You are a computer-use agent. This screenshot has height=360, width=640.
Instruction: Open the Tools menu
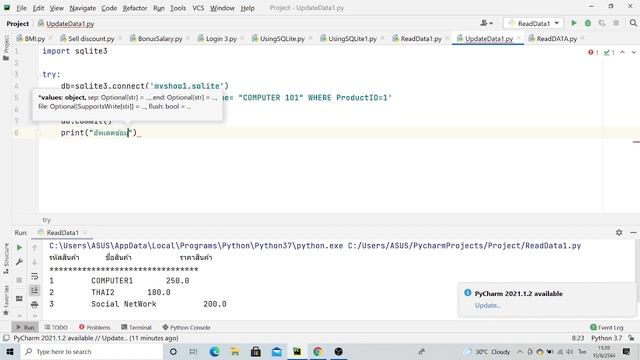pyautogui.click(x=178, y=8)
